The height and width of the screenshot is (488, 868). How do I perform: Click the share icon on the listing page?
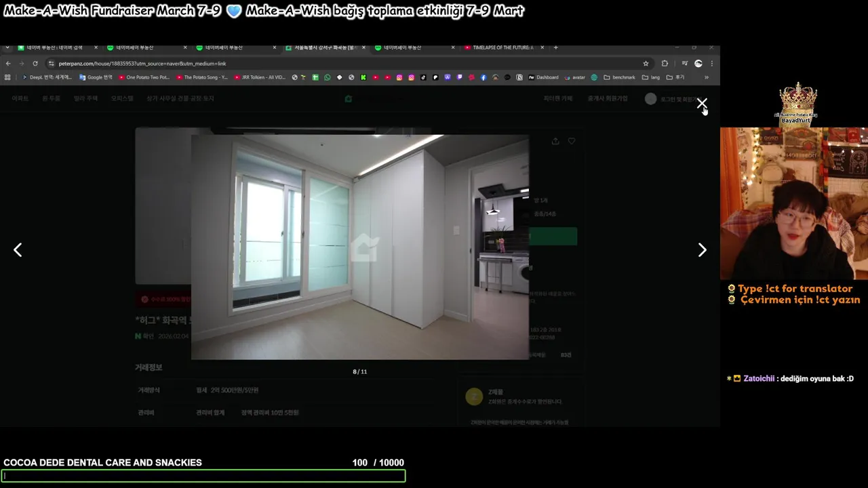pyautogui.click(x=555, y=141)
